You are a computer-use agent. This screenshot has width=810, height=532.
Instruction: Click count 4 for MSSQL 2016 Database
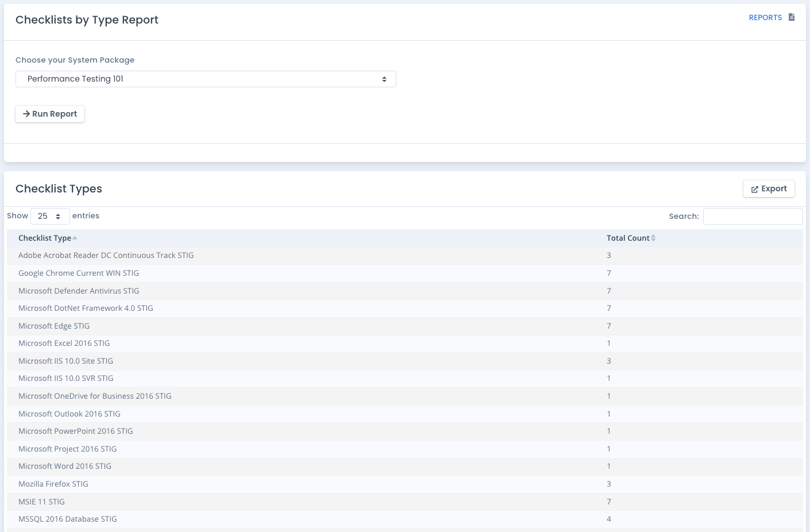(609, 519)
